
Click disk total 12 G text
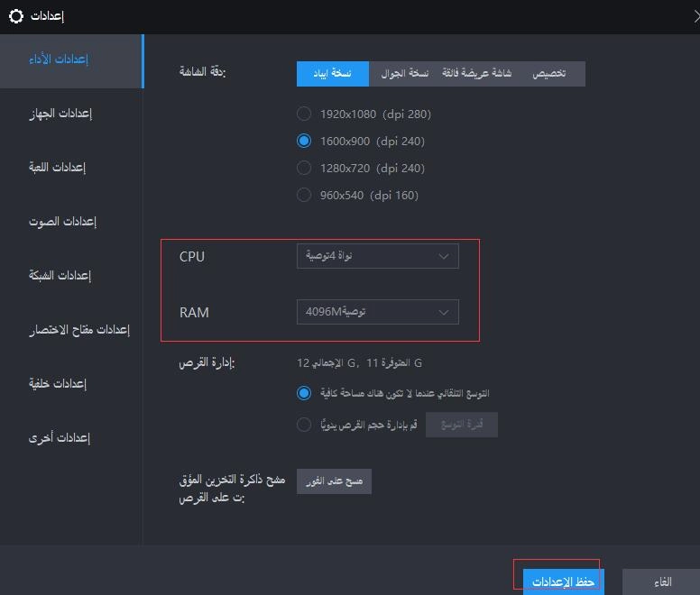327,363
